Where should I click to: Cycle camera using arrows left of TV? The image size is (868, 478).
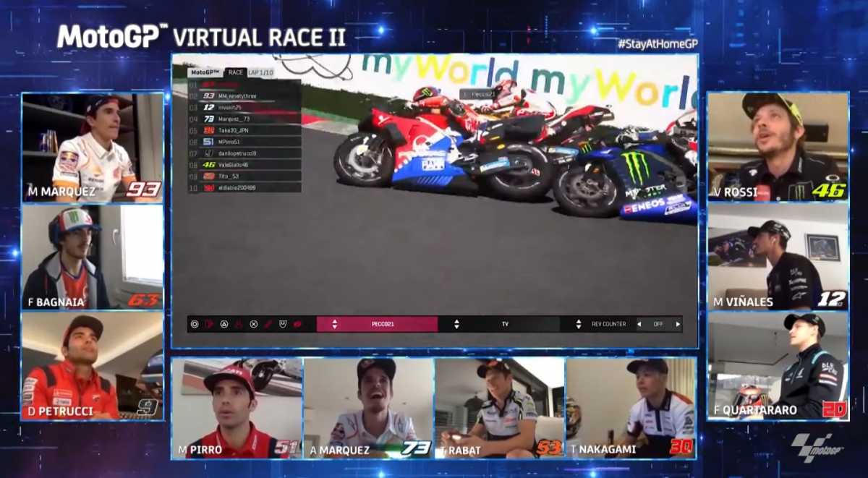point(456,324)
